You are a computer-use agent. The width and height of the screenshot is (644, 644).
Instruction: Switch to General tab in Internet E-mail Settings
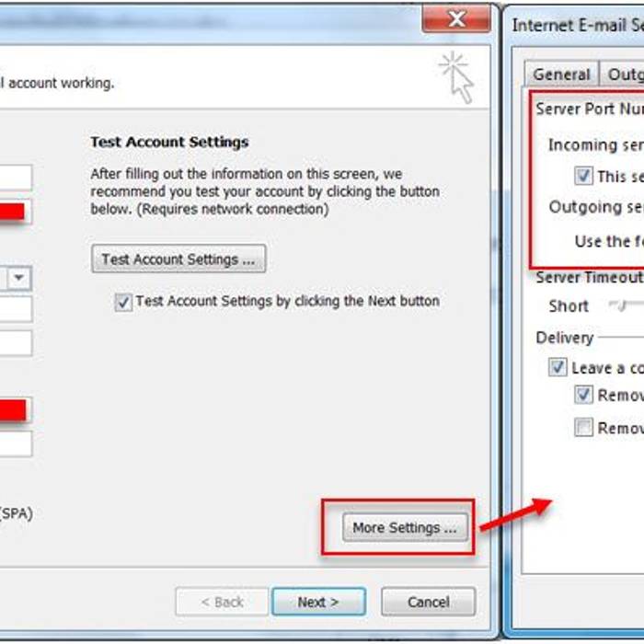[x=561, y=75]
